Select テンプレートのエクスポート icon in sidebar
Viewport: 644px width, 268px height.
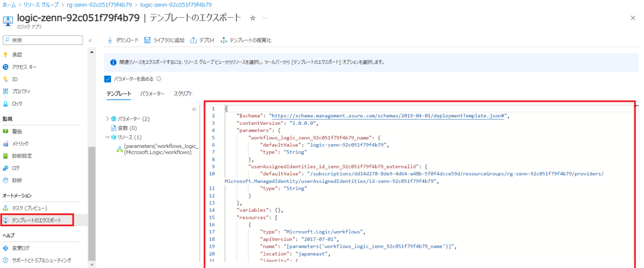6,220
